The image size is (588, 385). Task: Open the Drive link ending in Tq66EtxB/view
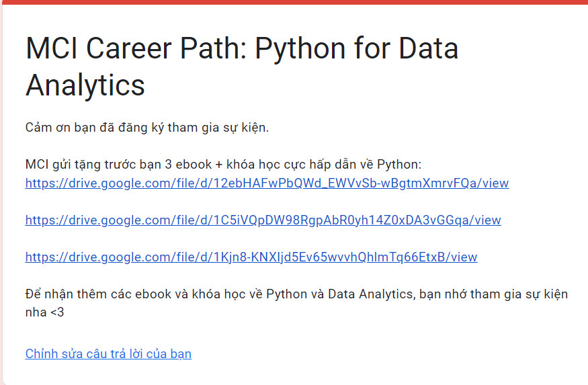pyautogui.click(x=251, y=257)
